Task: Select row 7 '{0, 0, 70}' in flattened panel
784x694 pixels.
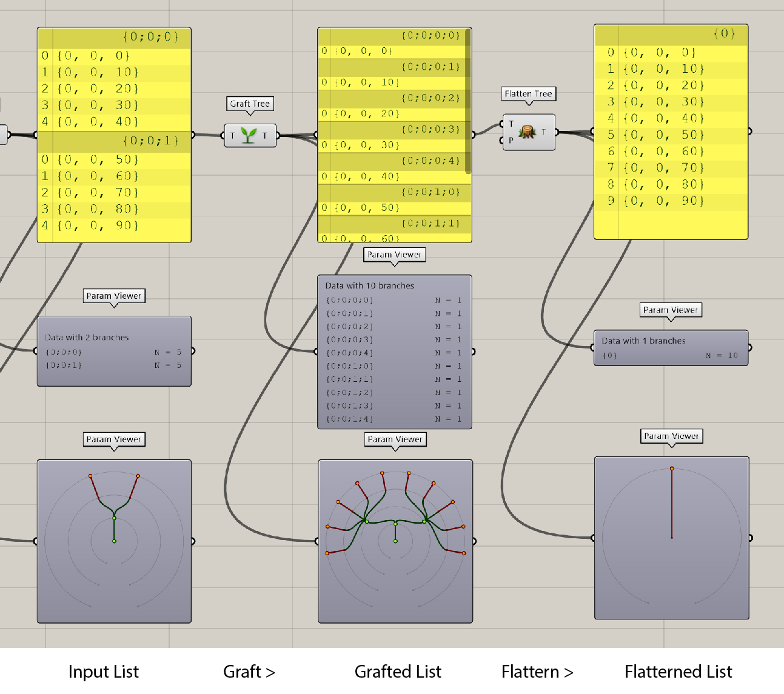Action: [x=671, y=168]
